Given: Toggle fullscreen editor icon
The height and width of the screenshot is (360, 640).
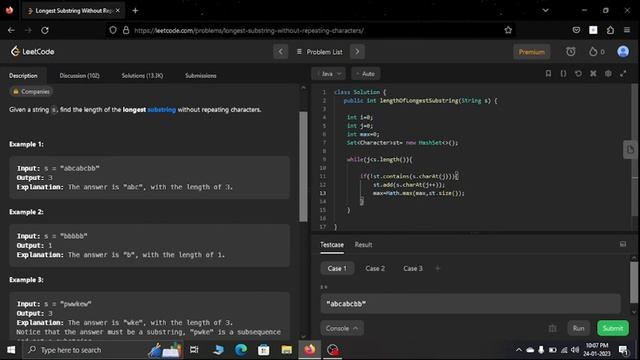Looking at the screenshot, I should pyautogui.click(x=623, y=73).
